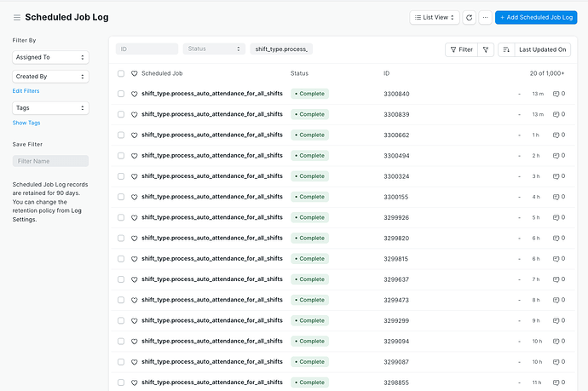Like the job log 3300840 heart icon

point(134,94)
